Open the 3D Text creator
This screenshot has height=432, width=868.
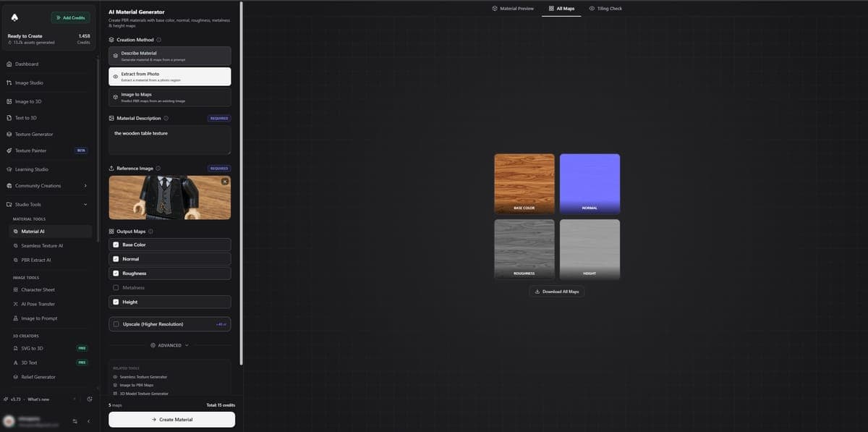coord(51,363)
